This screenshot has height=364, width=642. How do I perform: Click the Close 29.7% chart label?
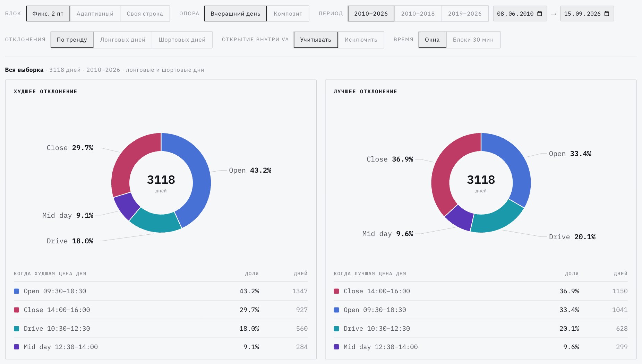70,148
